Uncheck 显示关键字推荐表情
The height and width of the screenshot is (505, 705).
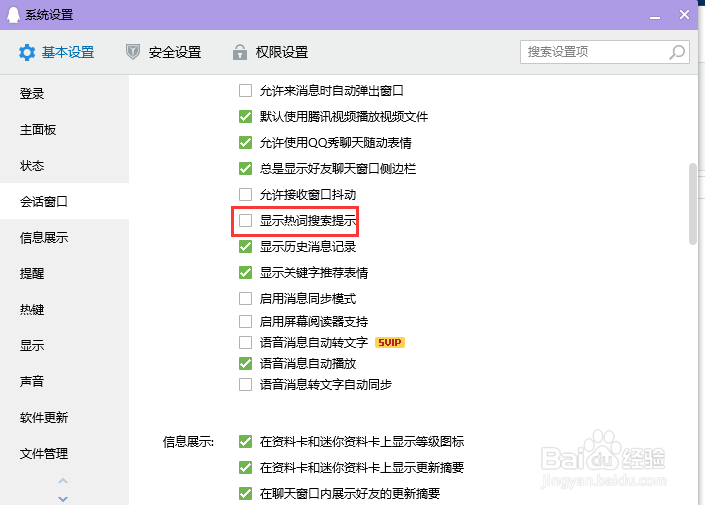point(245,273)
